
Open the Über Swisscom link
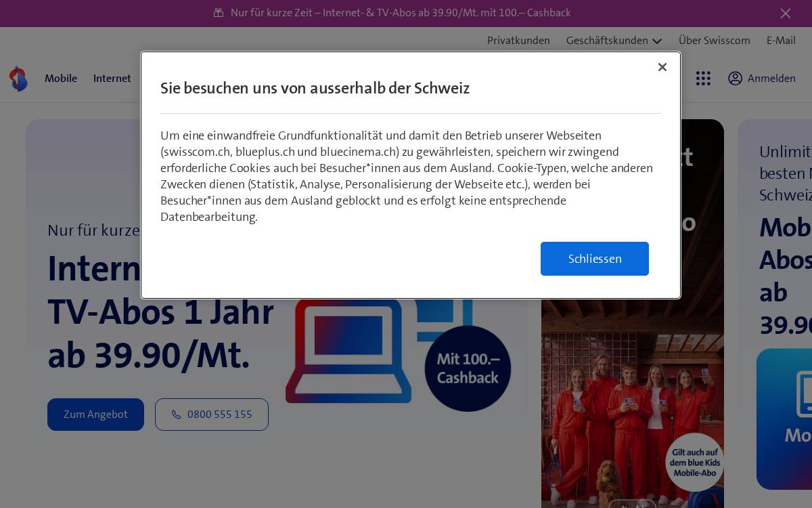coord(715,41)
